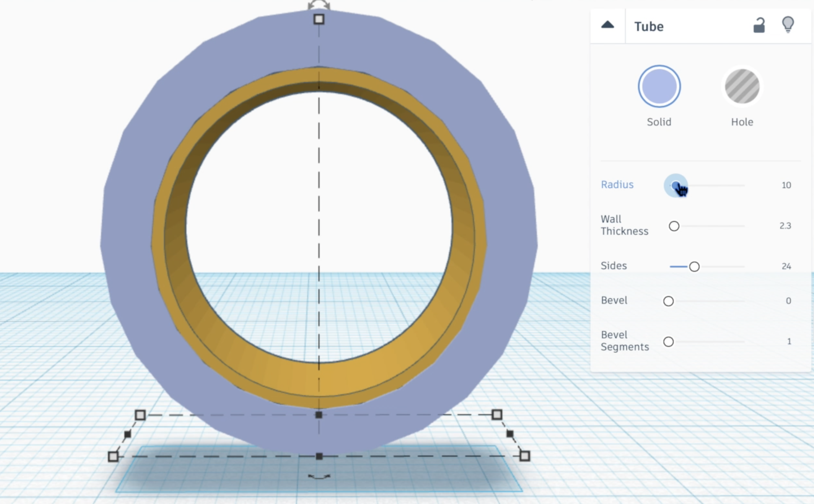This screenshot has height=504, width=814.
Task: Click the Wall Thickness value 2.3
Action: pos(786,226)
